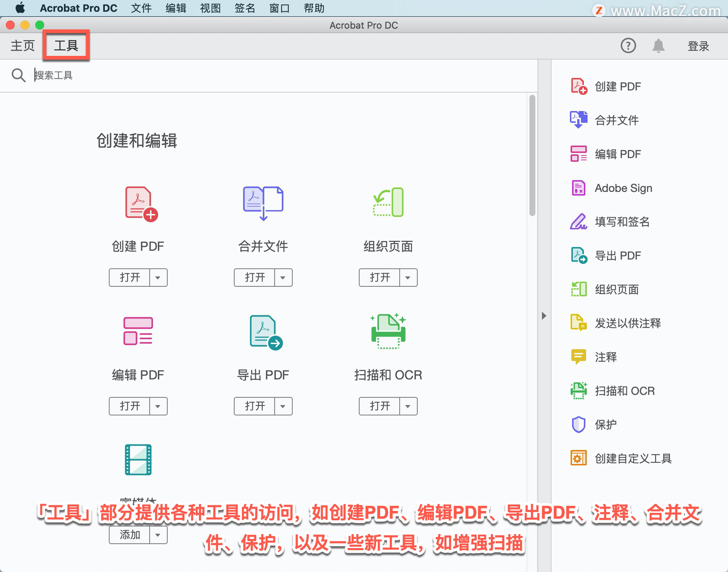
Task: Expand dropdown arrow next to 编辑 PDF 打开
Action: tap(158, 406)
